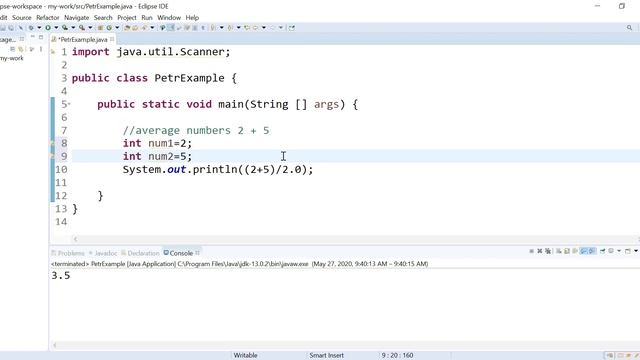The image size is (640, 360).
Task: Toggle Show Console on standard error change
Action: pos(591,251)
